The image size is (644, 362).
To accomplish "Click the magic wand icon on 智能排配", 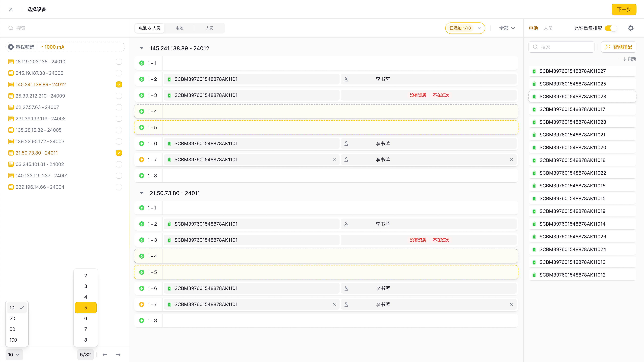I will tap(607, 47).
